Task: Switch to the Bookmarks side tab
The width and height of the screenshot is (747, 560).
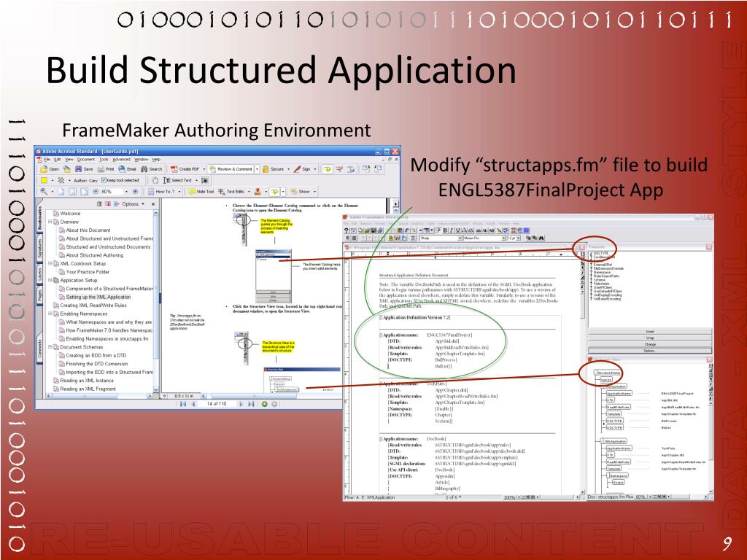Action: [40, 219]
